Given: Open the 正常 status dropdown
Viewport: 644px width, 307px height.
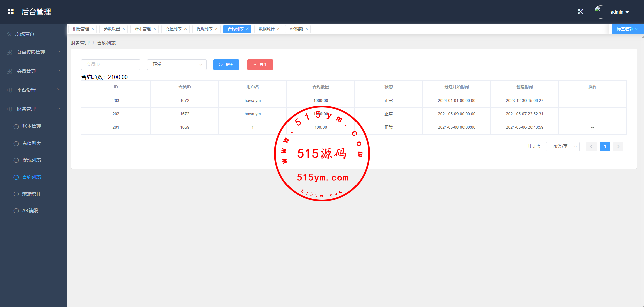Looking at the screenshot, I should 177,65.
